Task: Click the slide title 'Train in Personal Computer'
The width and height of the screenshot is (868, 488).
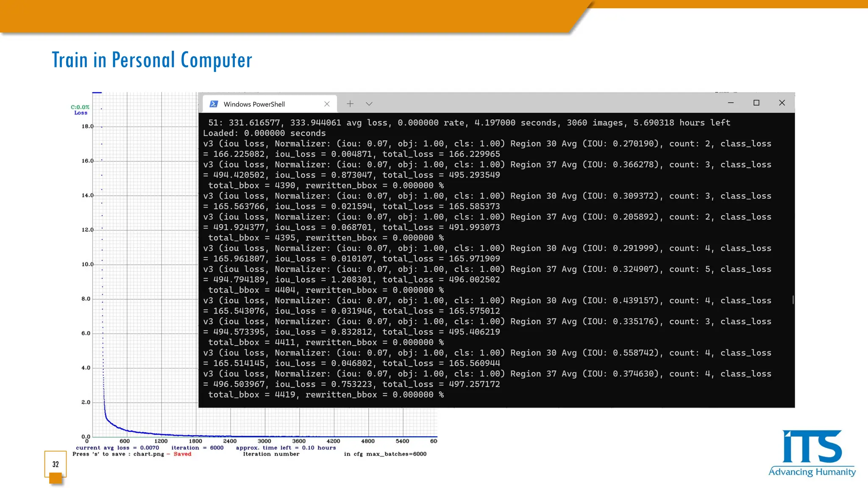Action: coord(152,60)
